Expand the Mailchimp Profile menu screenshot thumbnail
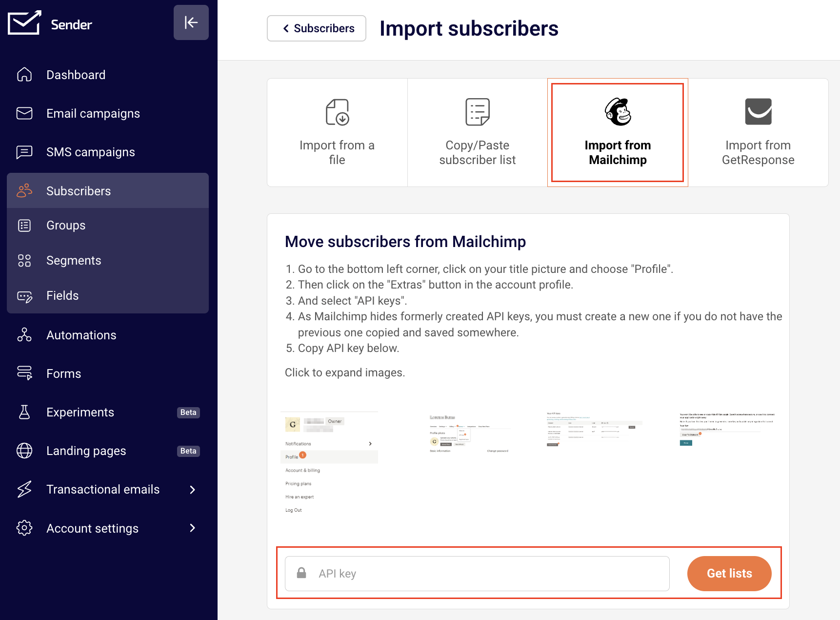840x620 pixels. point(329,463)
